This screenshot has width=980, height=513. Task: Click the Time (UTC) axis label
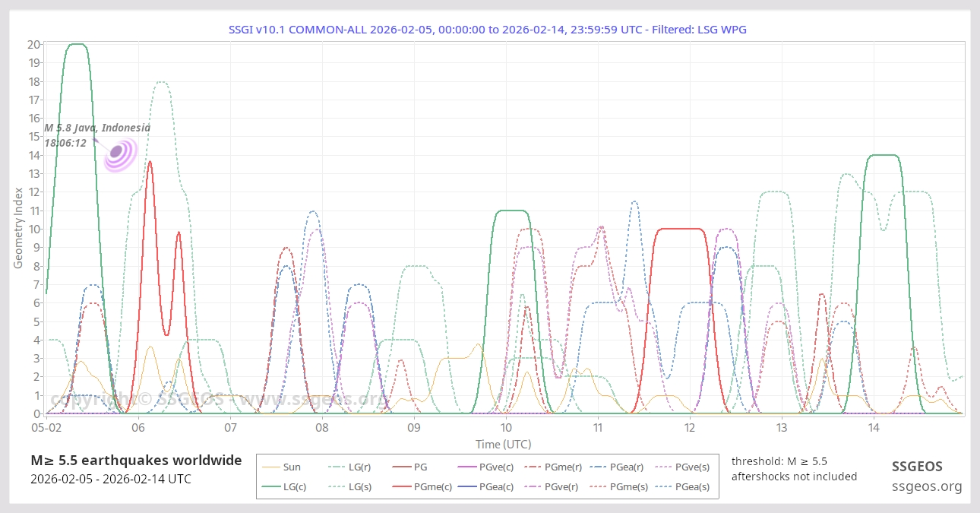(503, 444)
